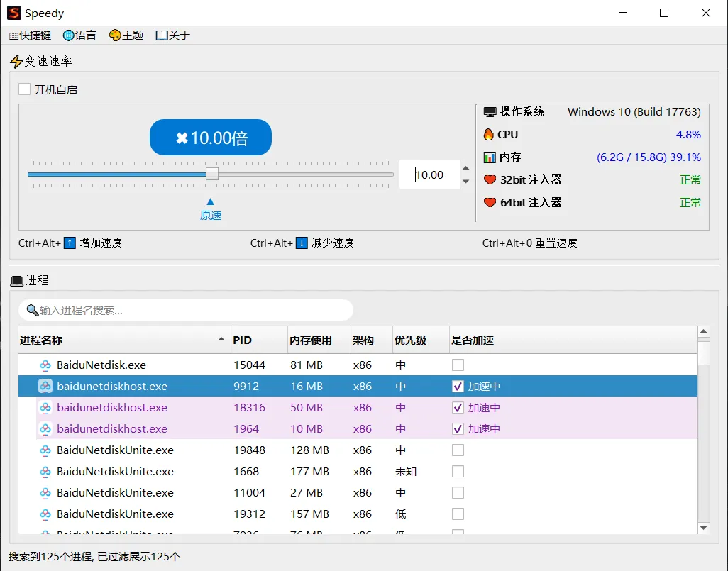Image resolution: width=728 pixels, height=571 pixels.
Task: Click the 原速 original speed marker
Action: point(211,209)
